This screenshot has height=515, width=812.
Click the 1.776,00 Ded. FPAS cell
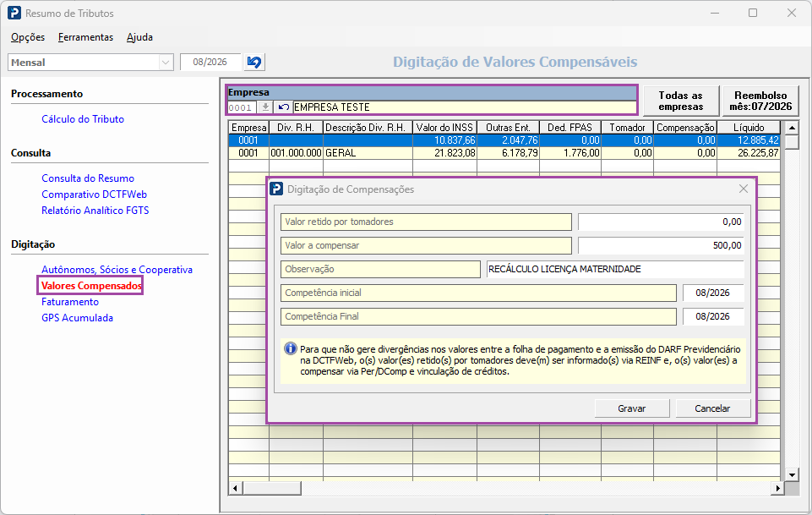click(570, 153)
